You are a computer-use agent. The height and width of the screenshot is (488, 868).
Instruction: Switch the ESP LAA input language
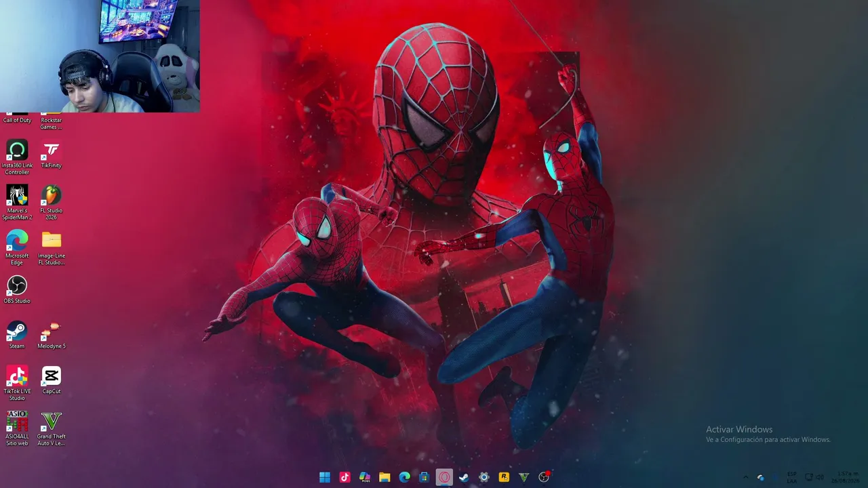click(791, 477)
